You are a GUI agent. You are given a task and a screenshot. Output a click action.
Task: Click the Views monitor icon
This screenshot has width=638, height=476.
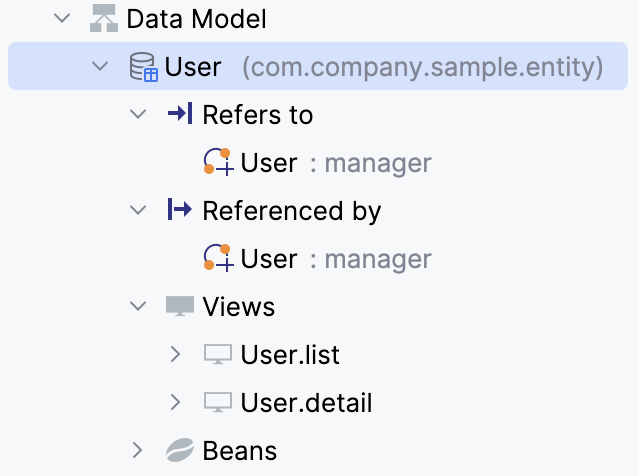pyautogui.click(x=179, y=306)
